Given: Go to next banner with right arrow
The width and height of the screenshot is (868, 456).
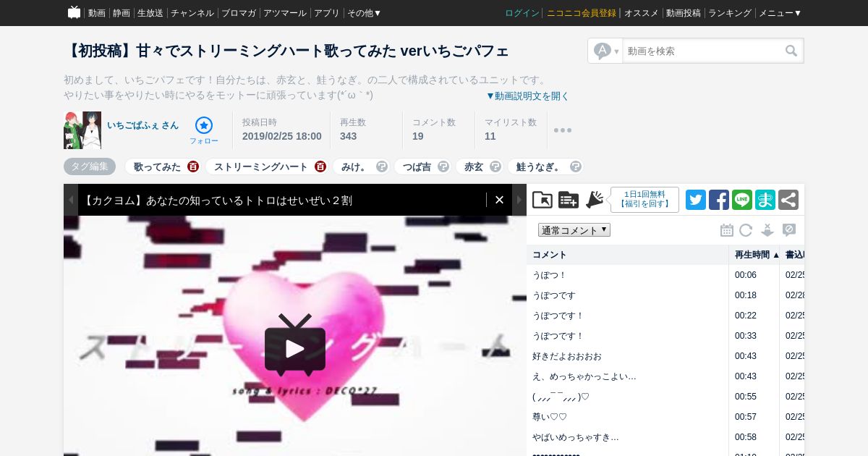Looking at the screenshot, I should 519,200.
